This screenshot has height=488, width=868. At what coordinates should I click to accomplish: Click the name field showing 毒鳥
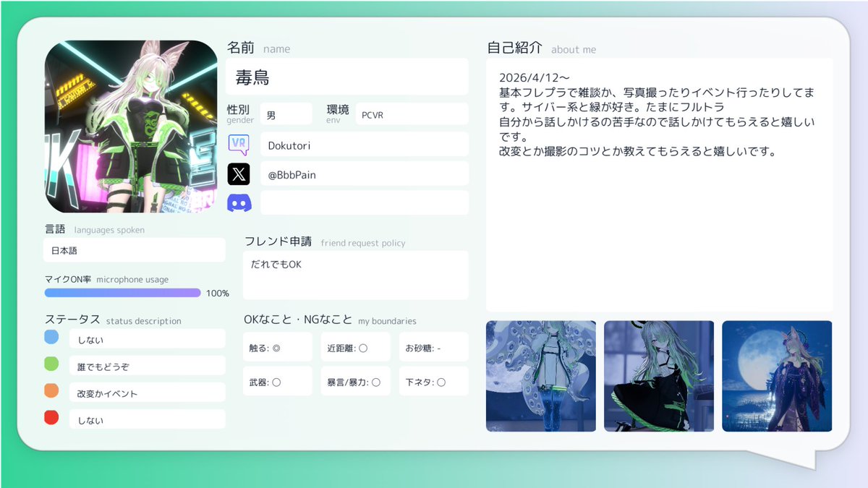[x=347, y=77]
